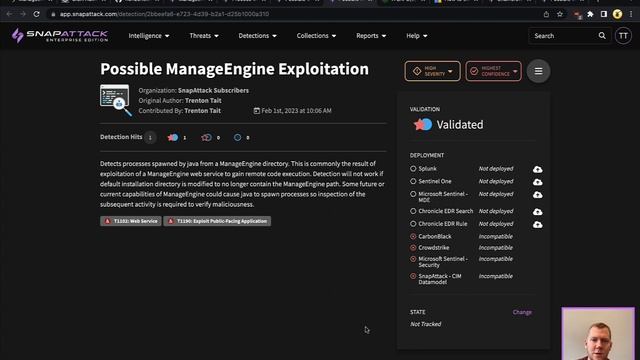Expand the Highest Confidence dropdown
The width and height of the screenshot is (640, 360).
493,71
